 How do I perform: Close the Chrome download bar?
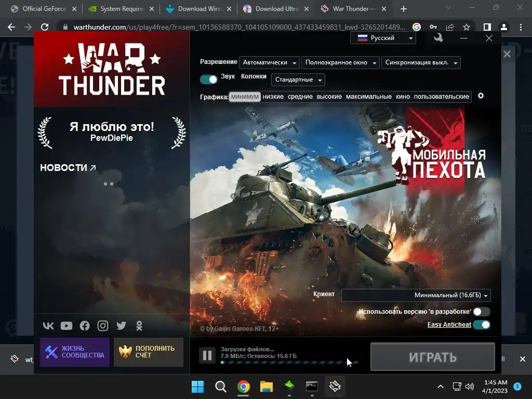pyautogui.click(x=523, y=358)
